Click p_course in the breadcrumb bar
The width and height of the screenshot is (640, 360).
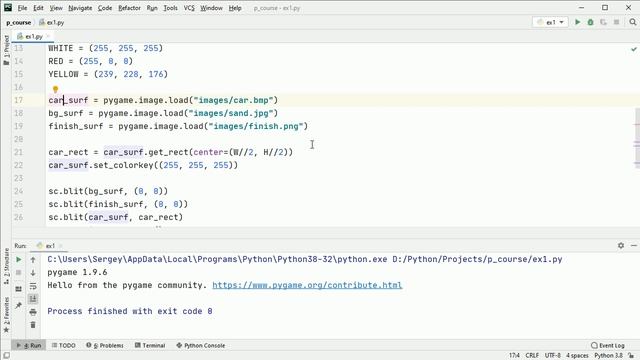pyautogui.click(x=19, y=22)
